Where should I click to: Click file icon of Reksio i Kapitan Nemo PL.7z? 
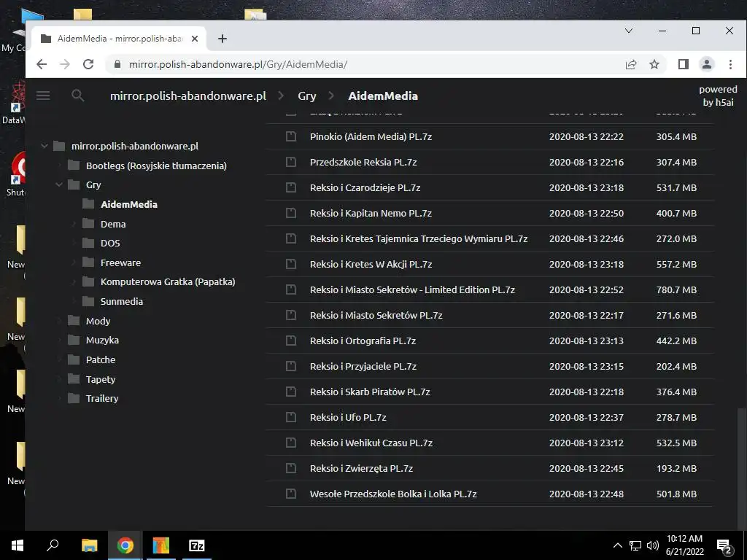[290, 213]
